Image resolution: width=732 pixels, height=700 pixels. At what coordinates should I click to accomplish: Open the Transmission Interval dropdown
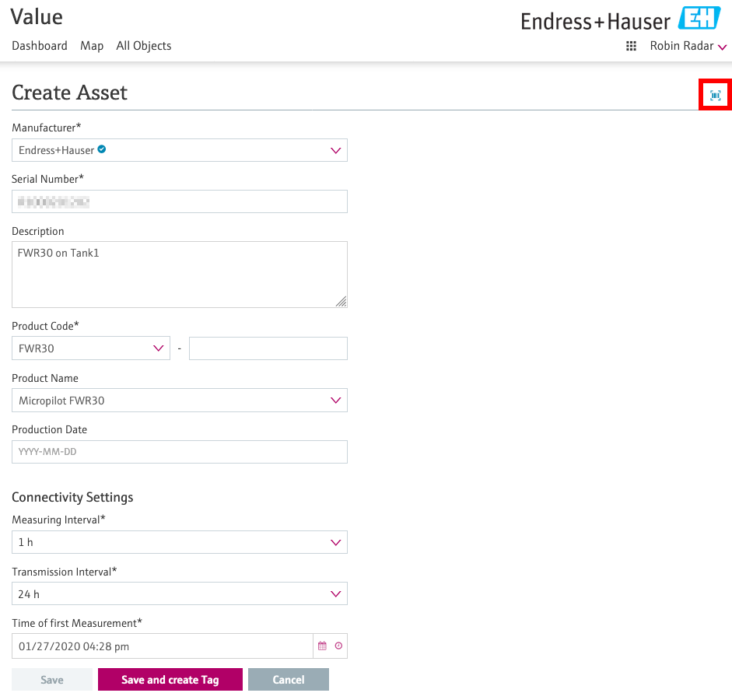pyautogui.click(x=180, y=594)
